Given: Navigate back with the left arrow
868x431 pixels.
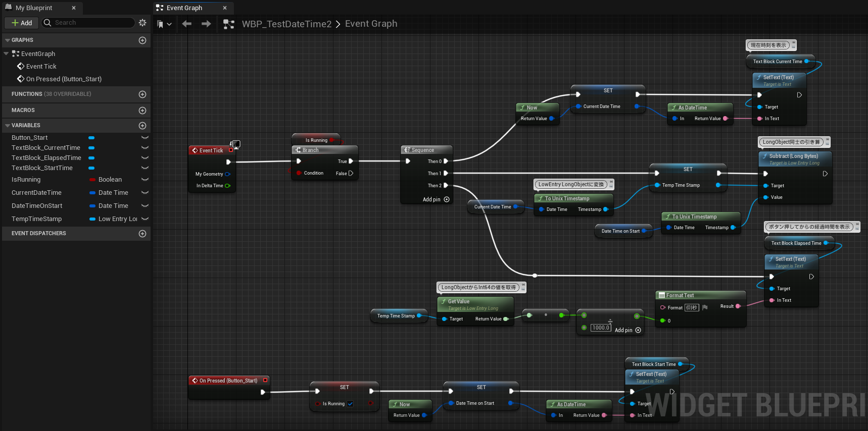Looking at the screenshot, I should coord(186,24).
